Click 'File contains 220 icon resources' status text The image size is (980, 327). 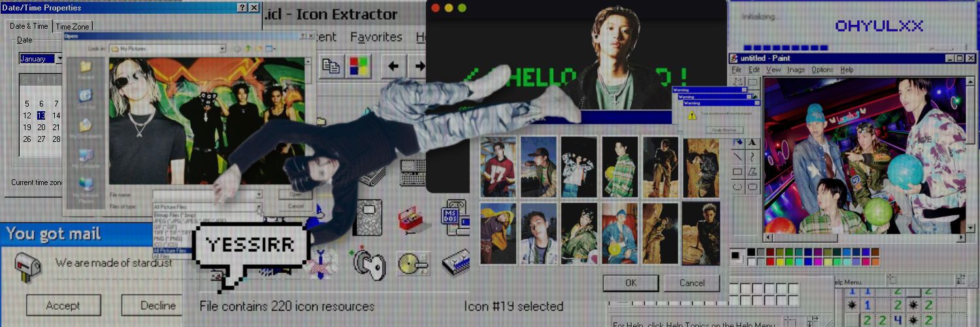coord(287,306)
